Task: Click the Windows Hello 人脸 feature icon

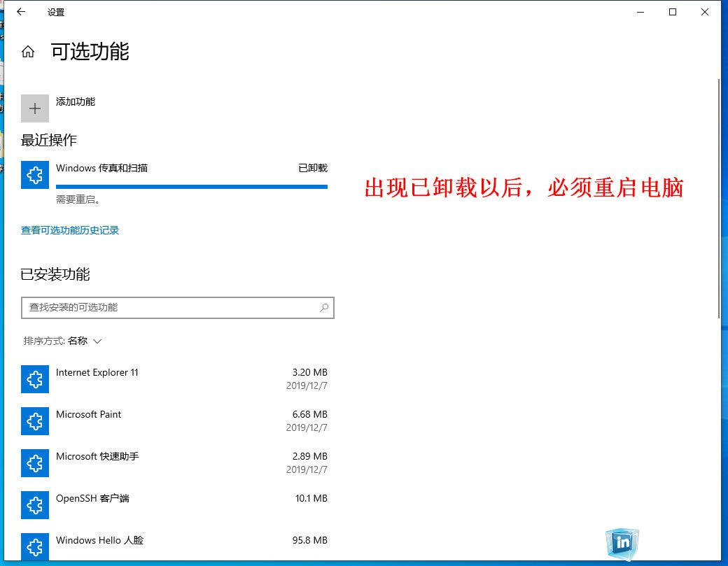Action: pos(35,546)
